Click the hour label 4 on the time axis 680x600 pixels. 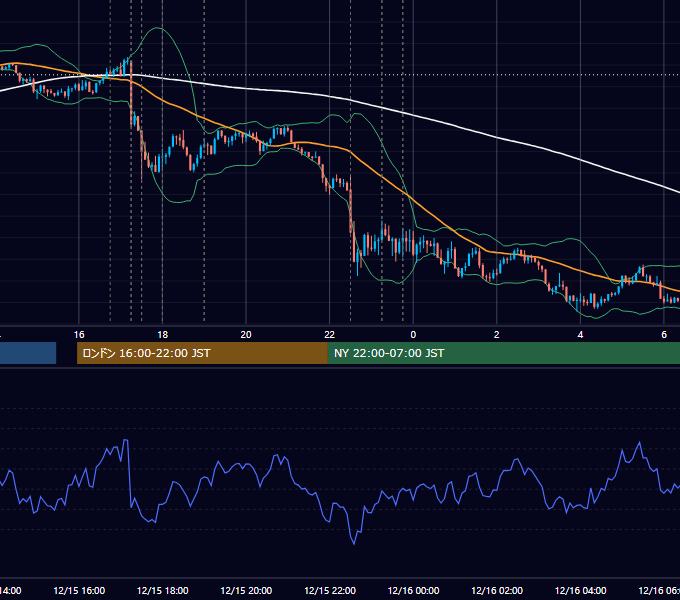click(580, 335)
